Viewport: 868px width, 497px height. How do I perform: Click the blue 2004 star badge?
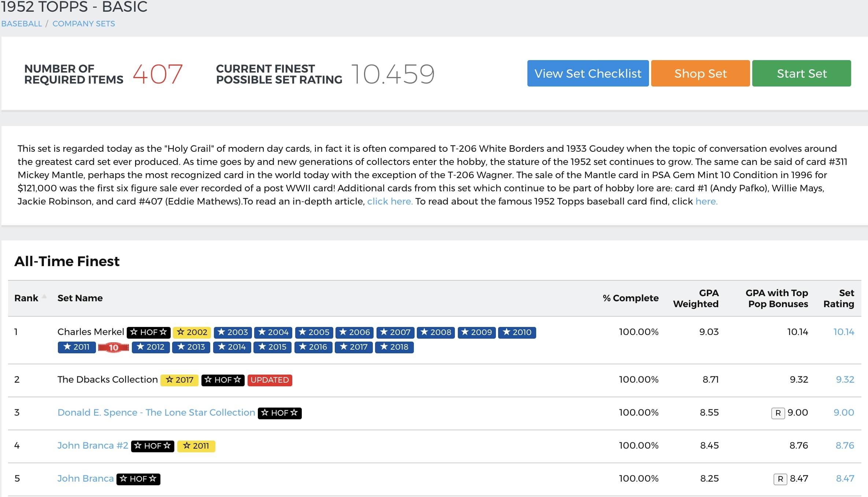[x=273, y=332]
